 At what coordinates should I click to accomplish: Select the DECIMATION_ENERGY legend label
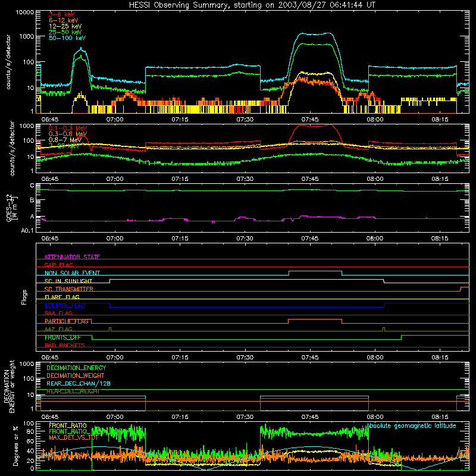click(76, 368)
